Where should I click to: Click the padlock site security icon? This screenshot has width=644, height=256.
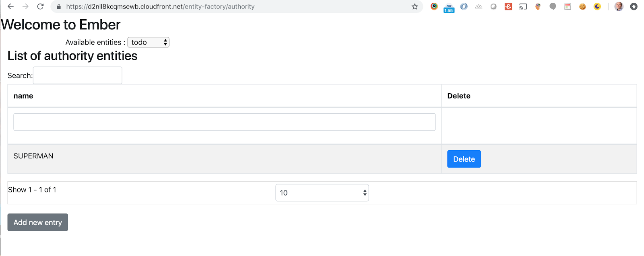point(59,6)
